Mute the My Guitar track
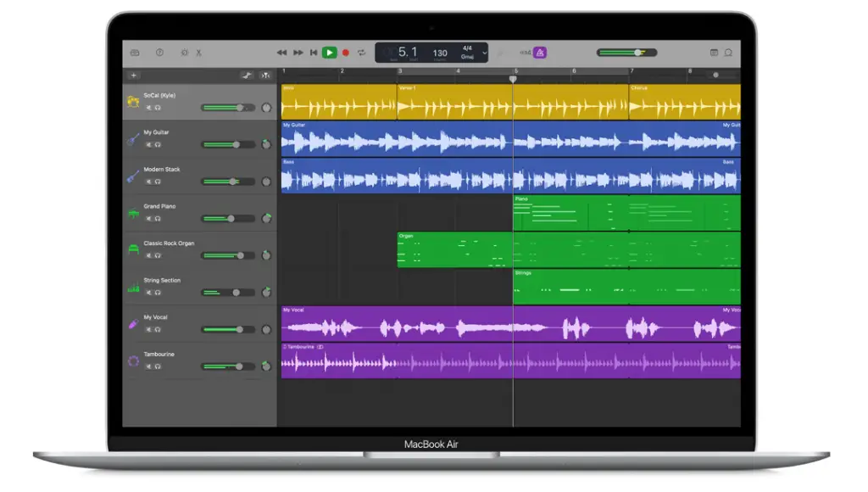The height and width of the screenshot is (492, 868). tap(148, 145)
